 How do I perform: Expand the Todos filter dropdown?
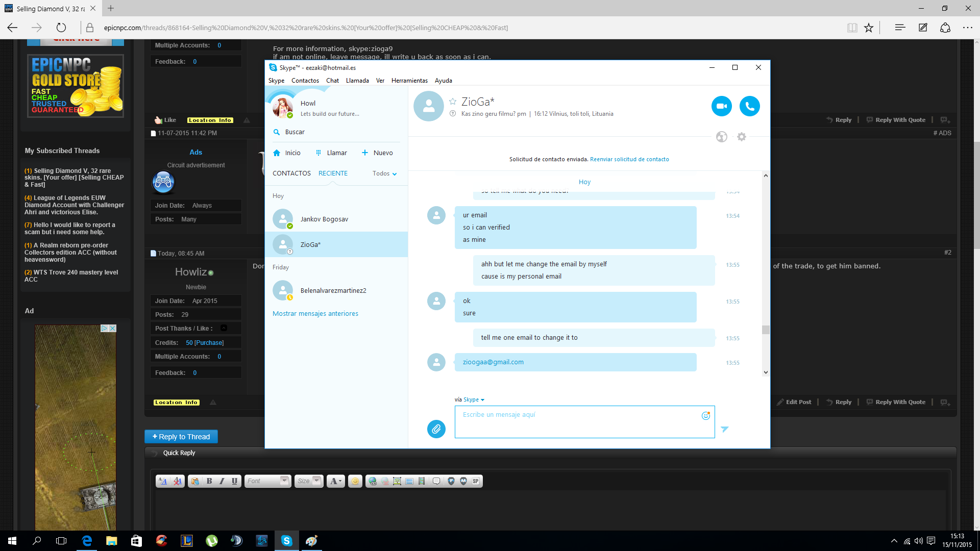click(x=385, y=174)
